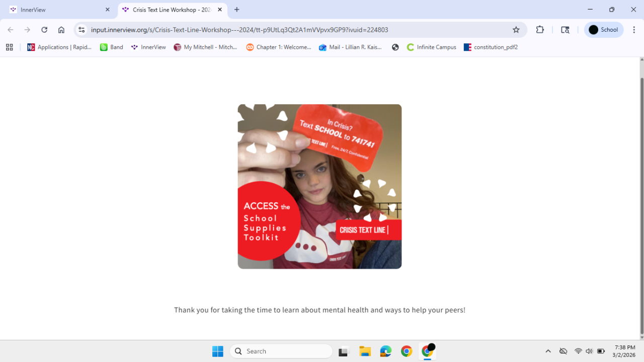The height and width of the screenshot is (362, 644).
Task: Close the InnerView tab
Action: pos(107,10)
